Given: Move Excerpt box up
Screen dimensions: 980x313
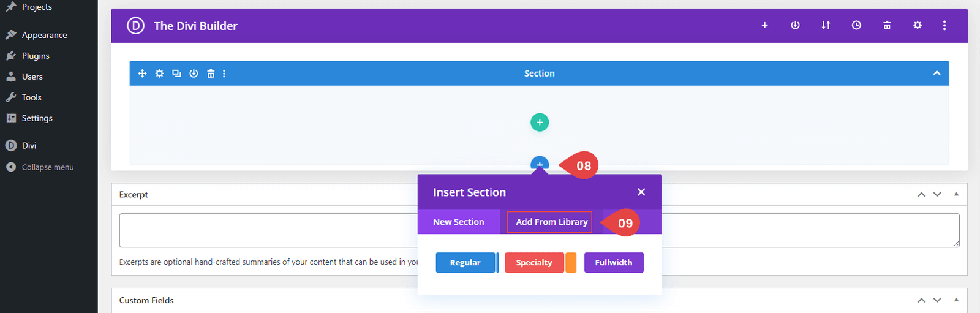Looking at the screenshot, I should (921, 194).
